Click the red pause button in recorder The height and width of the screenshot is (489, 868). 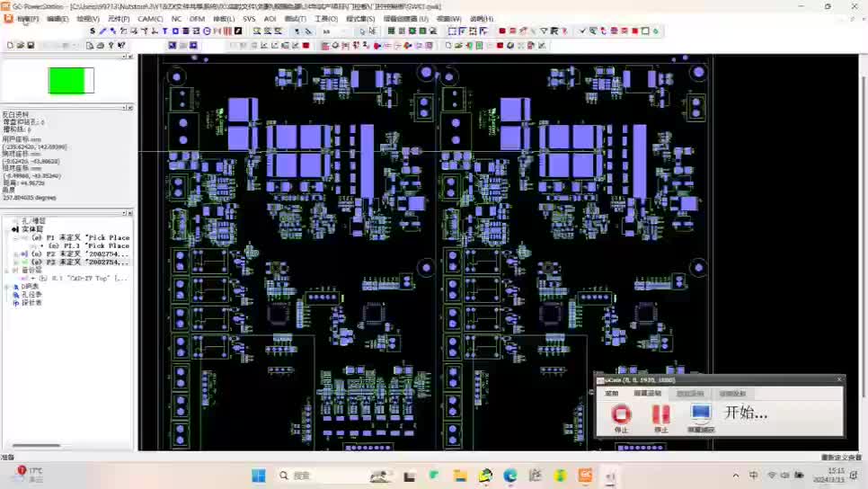pos(661,414)
